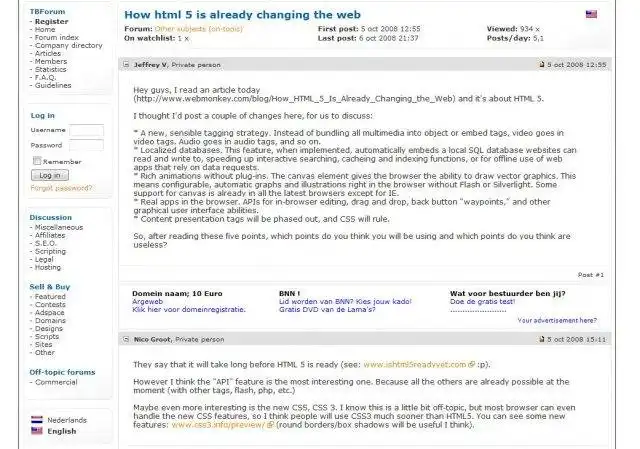Click external link icon after ishtml5readyyet.com
Image resolution: width=640 pixels, height=449 pixels.
tap(470, 366)
